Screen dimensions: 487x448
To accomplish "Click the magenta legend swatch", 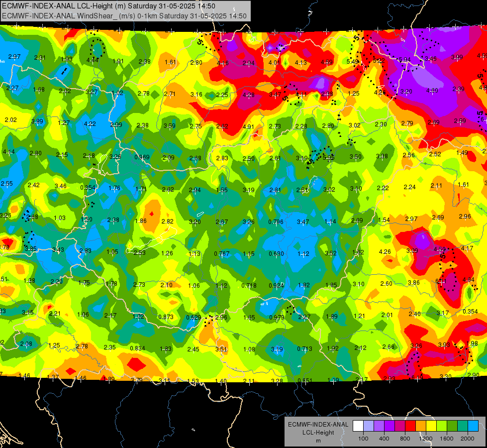I will 400,426.
